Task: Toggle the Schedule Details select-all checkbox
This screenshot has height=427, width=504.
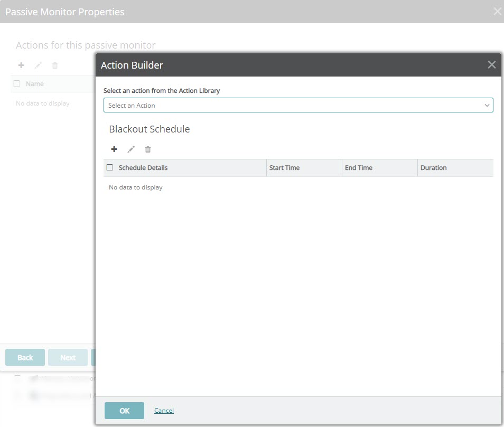Action: (109, 167)
